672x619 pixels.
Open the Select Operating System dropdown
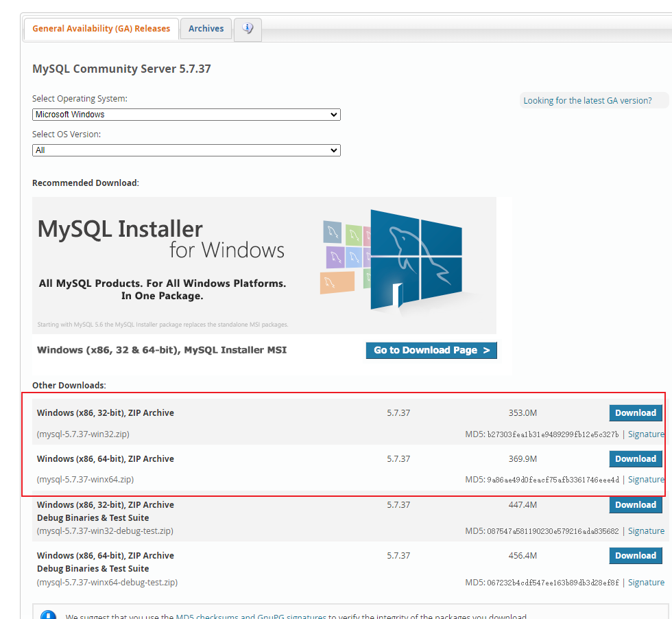click(187, 115)
